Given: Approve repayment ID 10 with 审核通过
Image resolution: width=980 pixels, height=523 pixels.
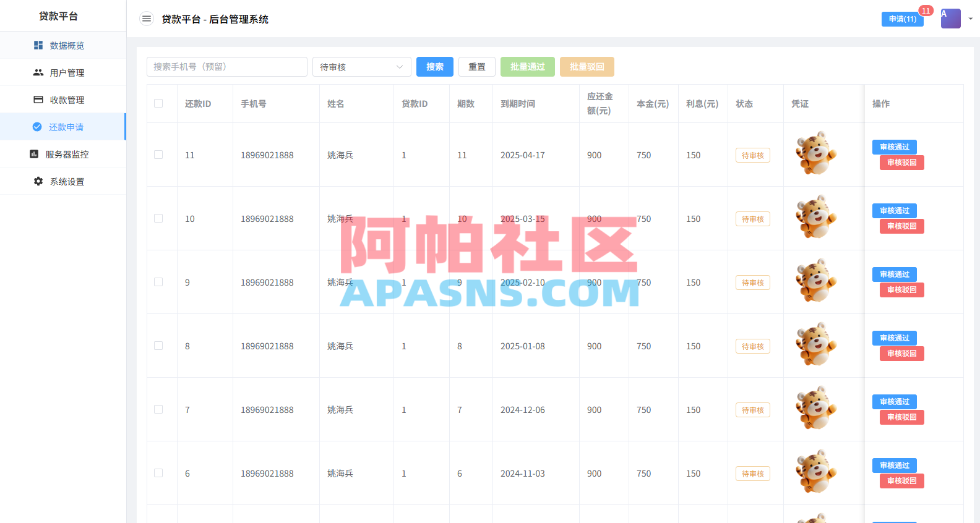Looking at the screenshot, I should (895, 211).
